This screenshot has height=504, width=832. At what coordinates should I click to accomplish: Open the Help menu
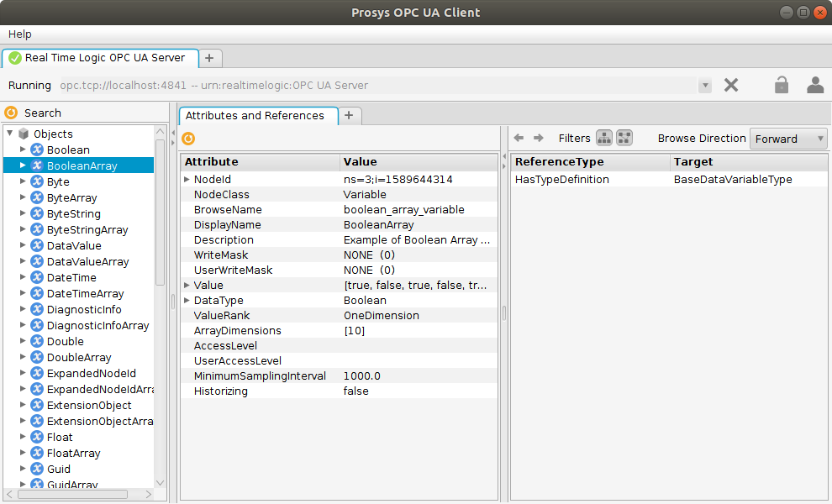tap(19, 34)
